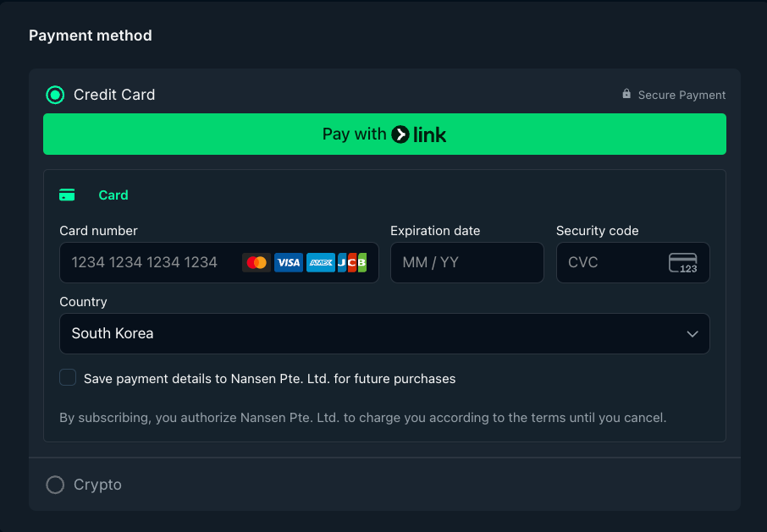The image size is (767, 532).
Task: Enable Save payment details checkbox
Action: pyautogui.click(x=68, y=377)
